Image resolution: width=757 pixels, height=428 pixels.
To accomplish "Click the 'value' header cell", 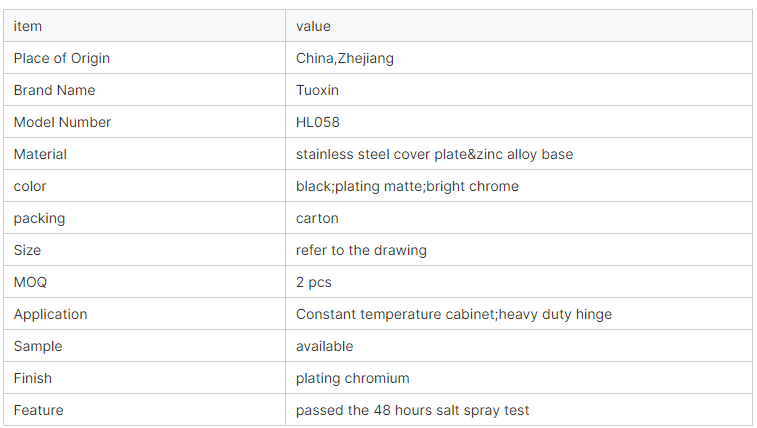I will click(519, 26).
